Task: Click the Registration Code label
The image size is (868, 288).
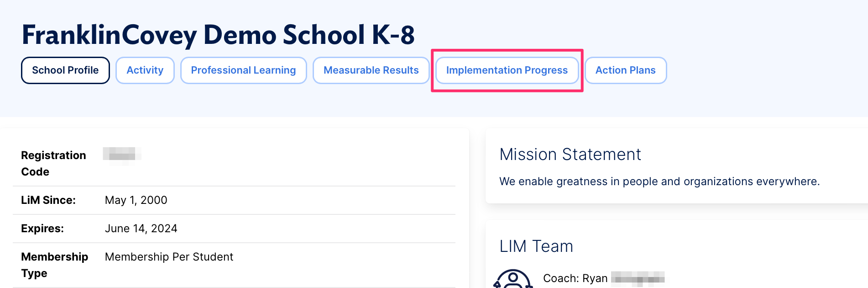Action: 53,164
